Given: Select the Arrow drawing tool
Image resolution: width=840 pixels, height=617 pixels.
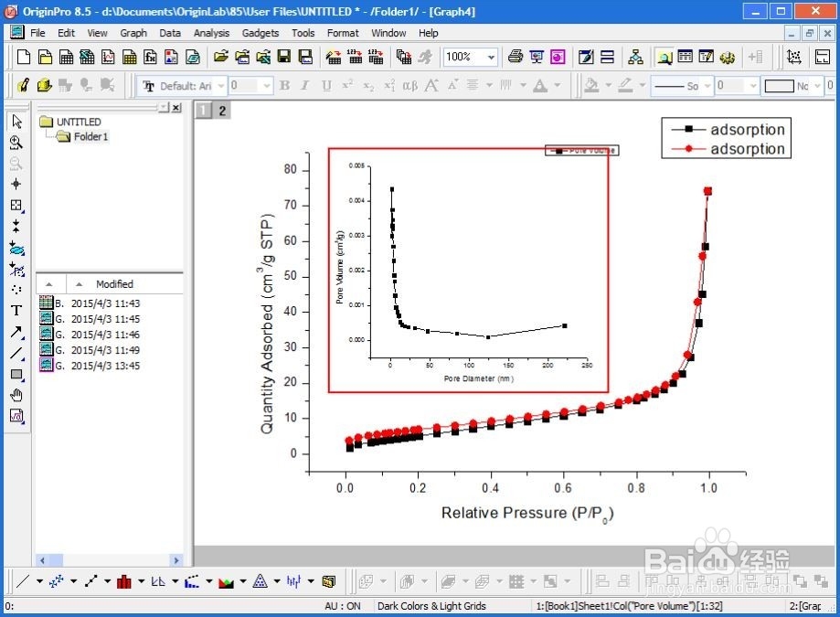Looking at the screenshot, I should tap(16, 332).
